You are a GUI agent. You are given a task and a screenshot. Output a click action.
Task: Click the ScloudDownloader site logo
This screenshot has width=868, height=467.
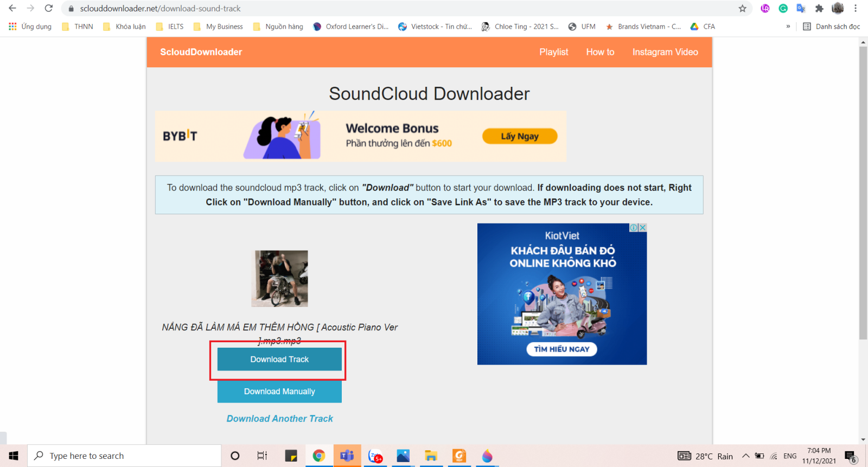click(201, 52)
